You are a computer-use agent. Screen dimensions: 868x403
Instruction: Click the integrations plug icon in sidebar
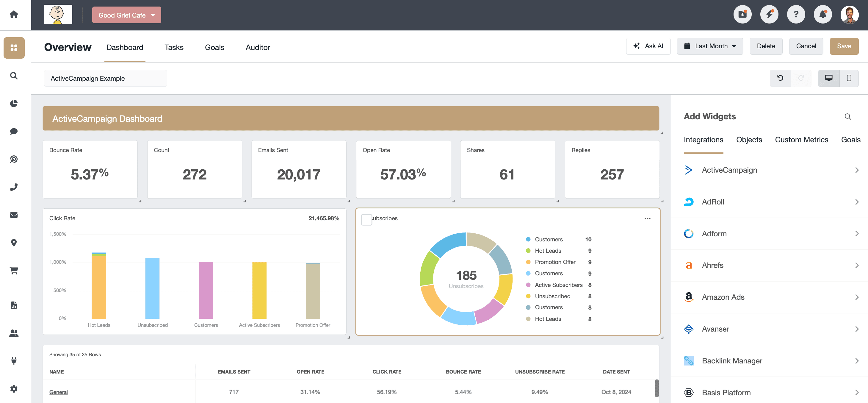(x=14, y=361)
